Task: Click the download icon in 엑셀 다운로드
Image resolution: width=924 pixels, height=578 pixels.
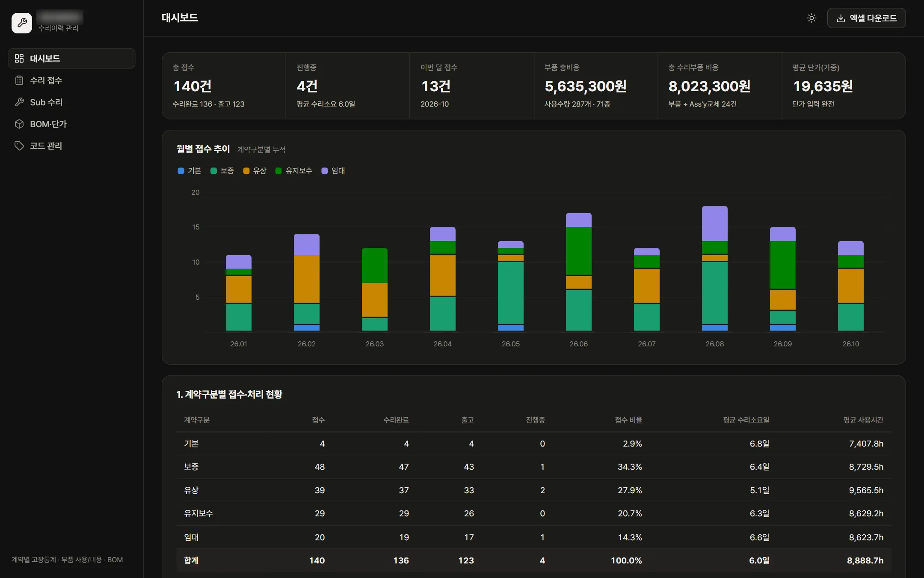Action: (x=841, y=18)
